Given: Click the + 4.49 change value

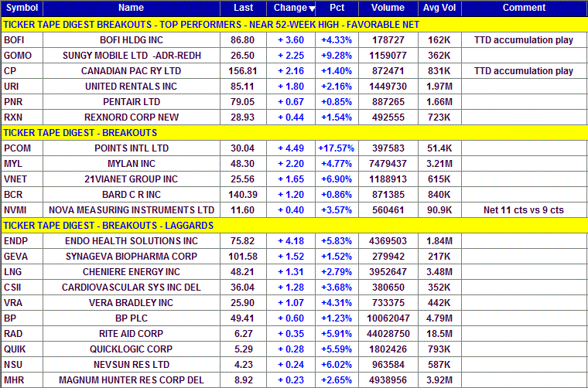Looking at the screenshot, I should tap(291, 148).
